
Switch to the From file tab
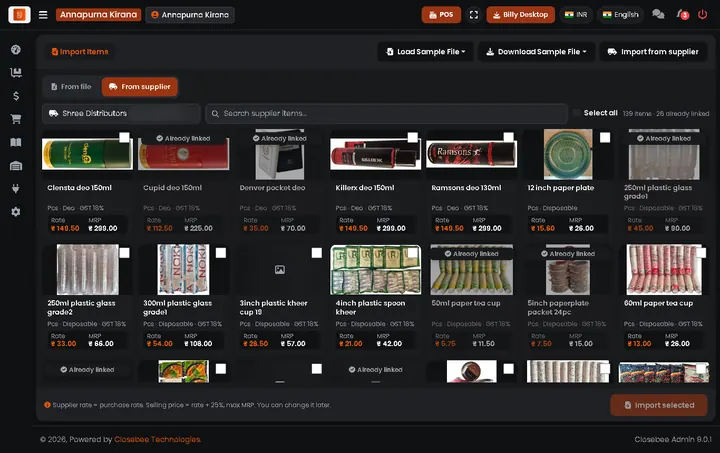click(x=71, y=87)
